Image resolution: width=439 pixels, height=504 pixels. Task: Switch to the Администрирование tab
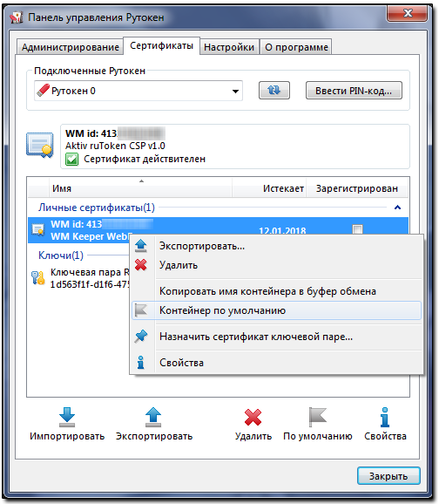(71, 47)
